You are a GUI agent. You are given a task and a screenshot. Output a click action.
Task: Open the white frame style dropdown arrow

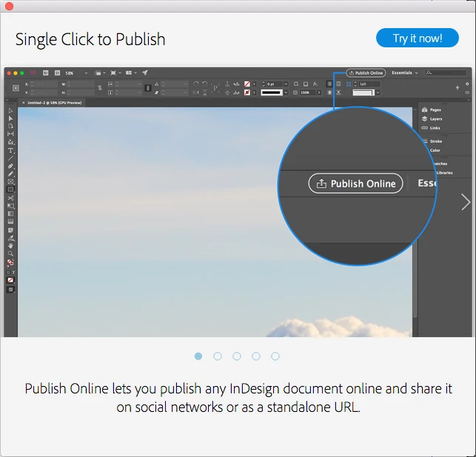point(378,92)
